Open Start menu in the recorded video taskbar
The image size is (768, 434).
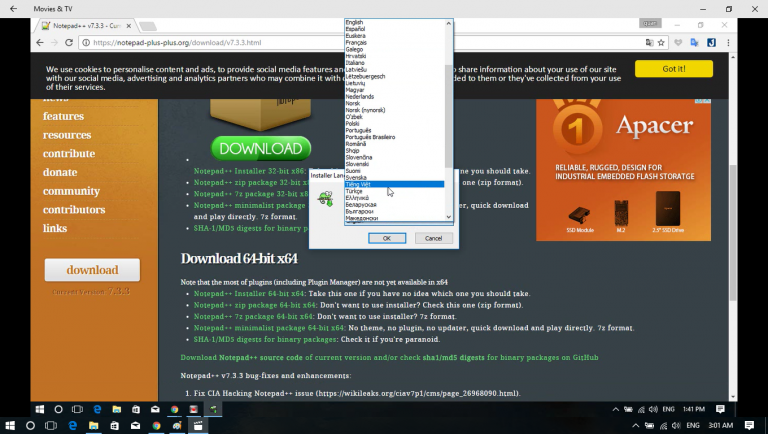coord(40,409)
